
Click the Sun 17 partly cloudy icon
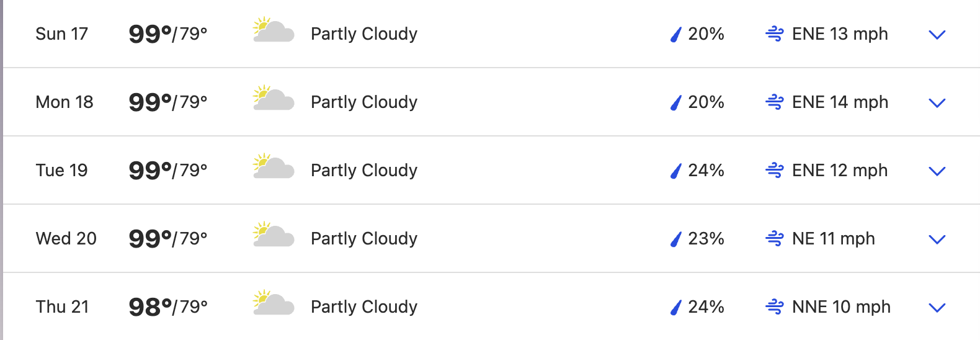(x=274, y=30)
